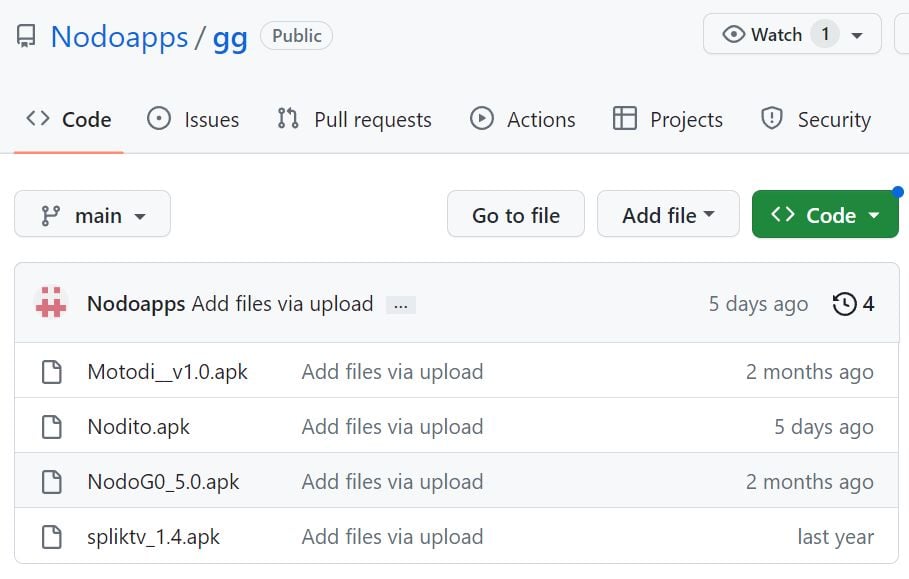
Task: Open commit message for NodoG0_5.0.apk row
Action: coord(392,482)
